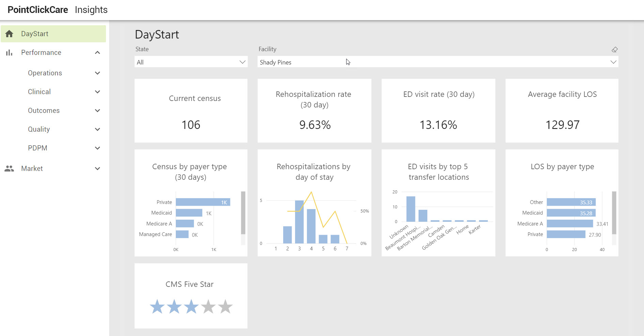This screenshot has height=336, width=644.
Task: Click the Private 27.90 LOS bar
Action: tap(566, 234)
